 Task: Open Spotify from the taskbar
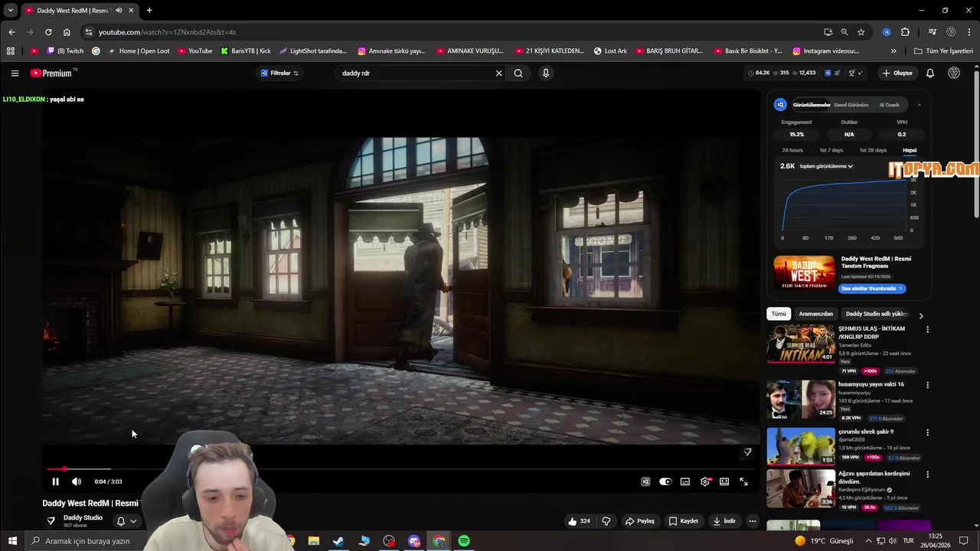tap(464, 541)
